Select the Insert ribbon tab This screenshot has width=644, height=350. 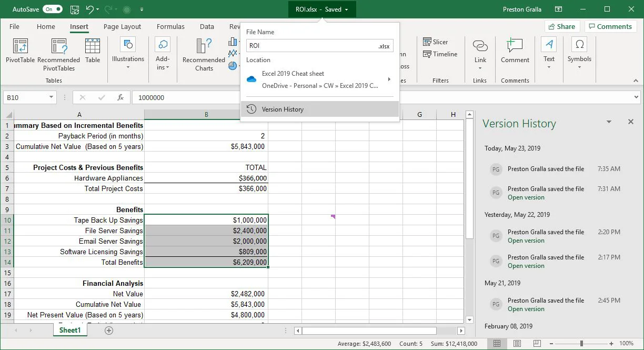[79, 27]
